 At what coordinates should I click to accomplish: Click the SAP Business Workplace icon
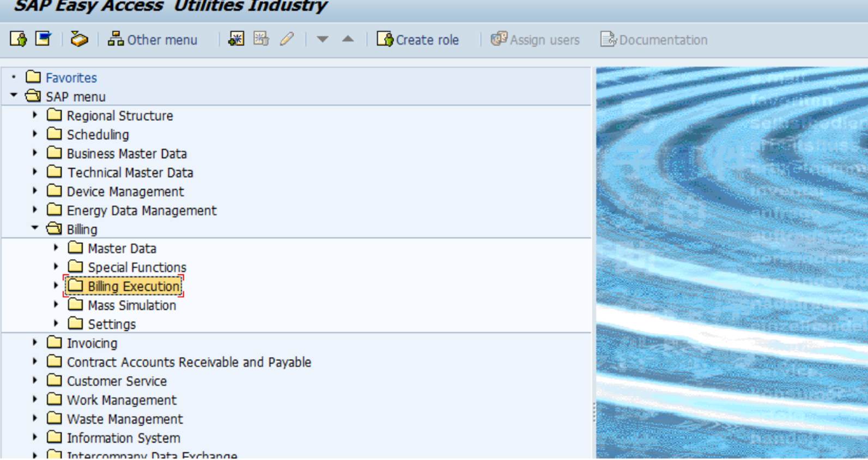(79, 39)
